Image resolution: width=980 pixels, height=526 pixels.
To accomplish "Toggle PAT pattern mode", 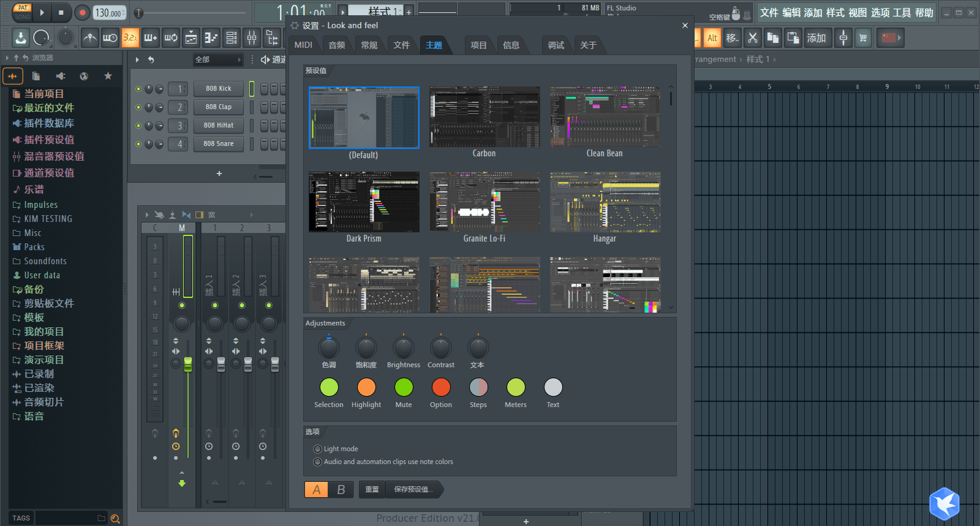I will [x=23, y=8].
